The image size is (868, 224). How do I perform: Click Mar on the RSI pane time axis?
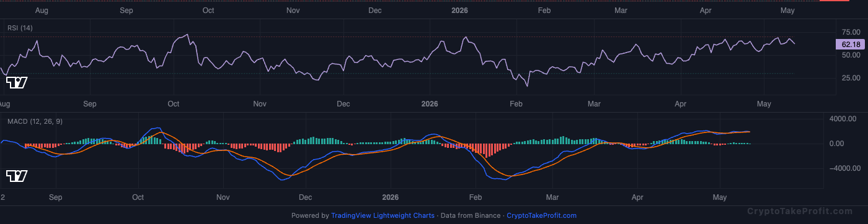(x=595, y=104)
